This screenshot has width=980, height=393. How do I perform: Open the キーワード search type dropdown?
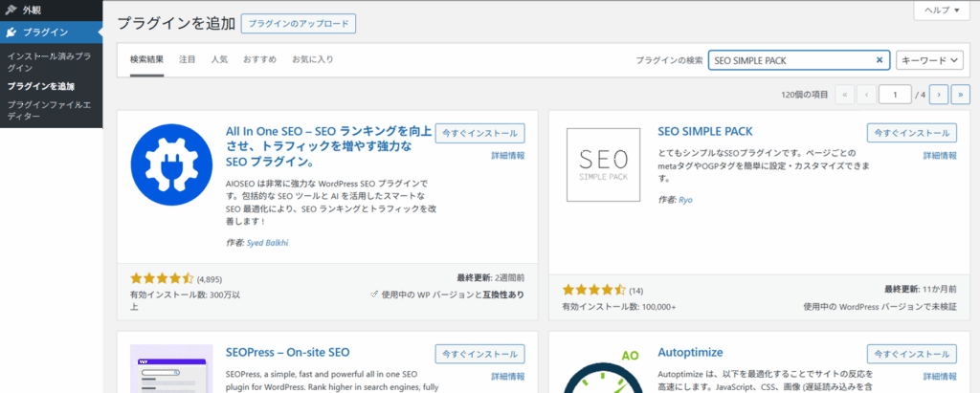click(x=928, y=60)
